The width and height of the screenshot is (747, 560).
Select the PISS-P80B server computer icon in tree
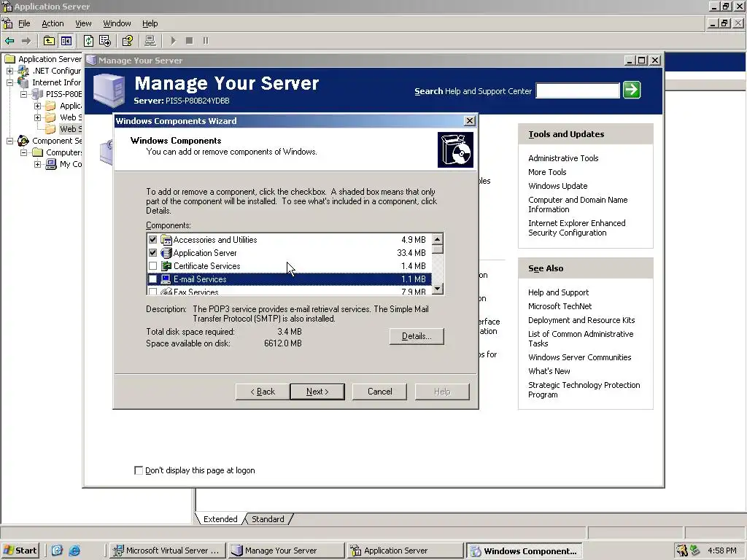click(37, 94)
